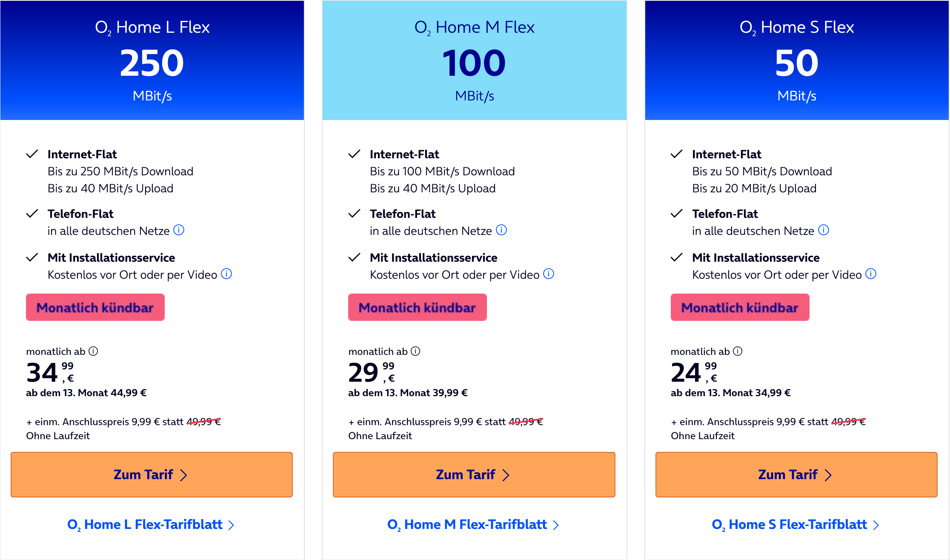Image resolution: width=950 pixels, height=560 pixels.
Task: Select the Home S Flex 50 MBit/s header
Action: click(797, 60)
